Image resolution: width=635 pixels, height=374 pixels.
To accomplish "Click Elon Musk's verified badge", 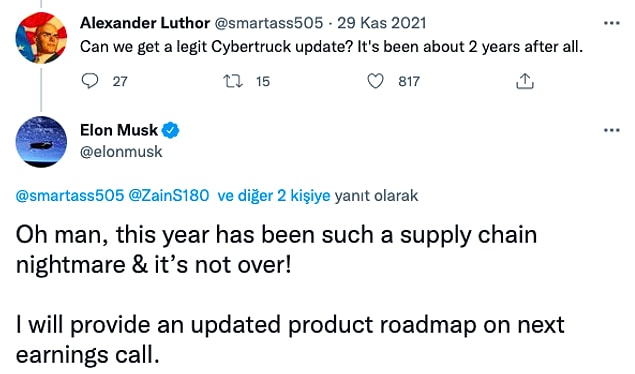I will [x=170, y=130].
